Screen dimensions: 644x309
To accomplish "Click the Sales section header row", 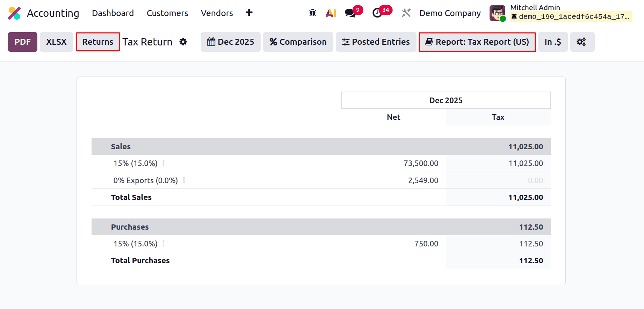I will click(321, 146).
